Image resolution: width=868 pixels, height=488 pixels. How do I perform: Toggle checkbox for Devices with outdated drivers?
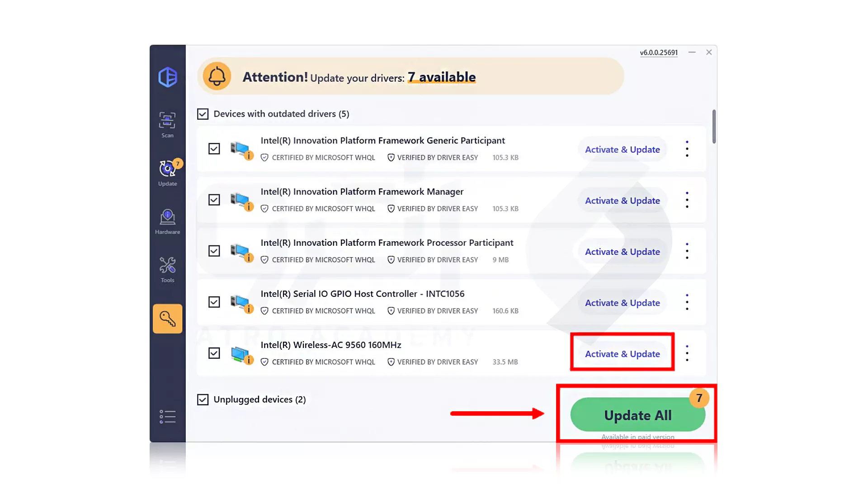point(203,113)
